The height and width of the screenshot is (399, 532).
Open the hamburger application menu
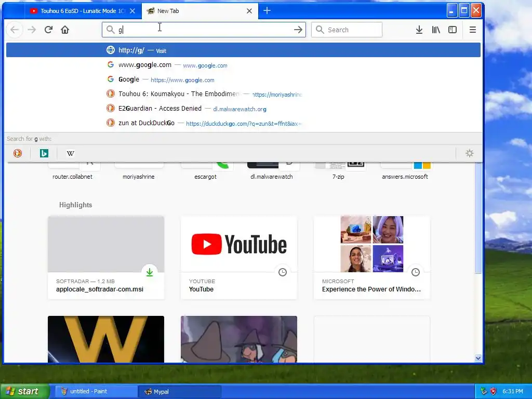472,30
